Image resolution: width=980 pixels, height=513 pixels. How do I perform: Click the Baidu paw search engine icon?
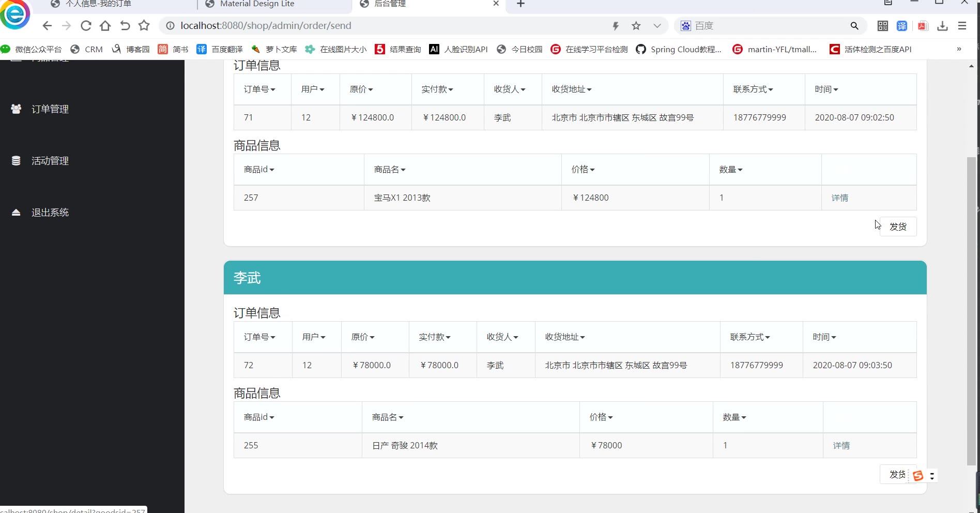[685, 26]
